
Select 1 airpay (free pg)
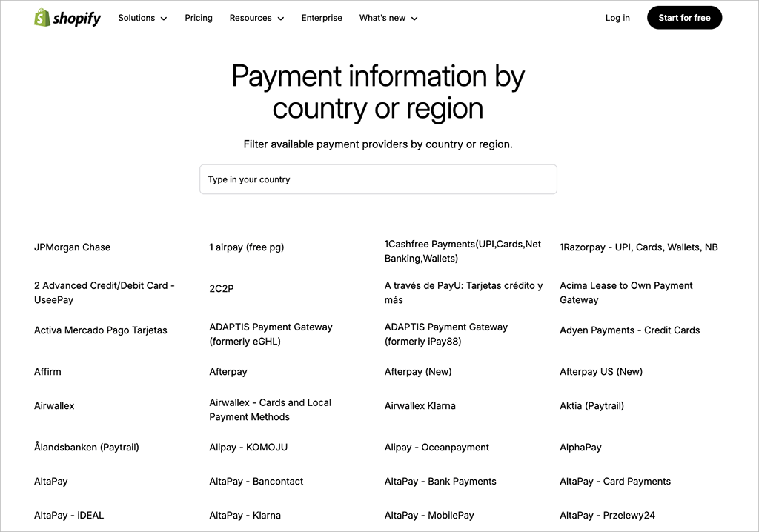point(246,247)
